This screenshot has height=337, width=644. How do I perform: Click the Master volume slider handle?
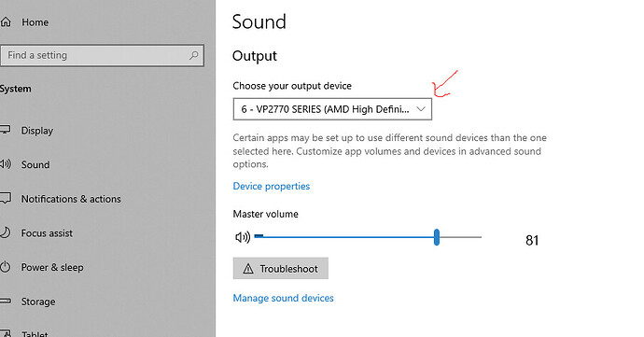[437, 237]
